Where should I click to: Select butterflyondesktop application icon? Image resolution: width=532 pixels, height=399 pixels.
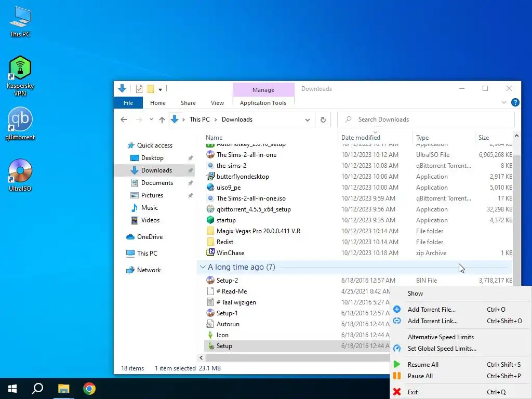tap(210, 177)
